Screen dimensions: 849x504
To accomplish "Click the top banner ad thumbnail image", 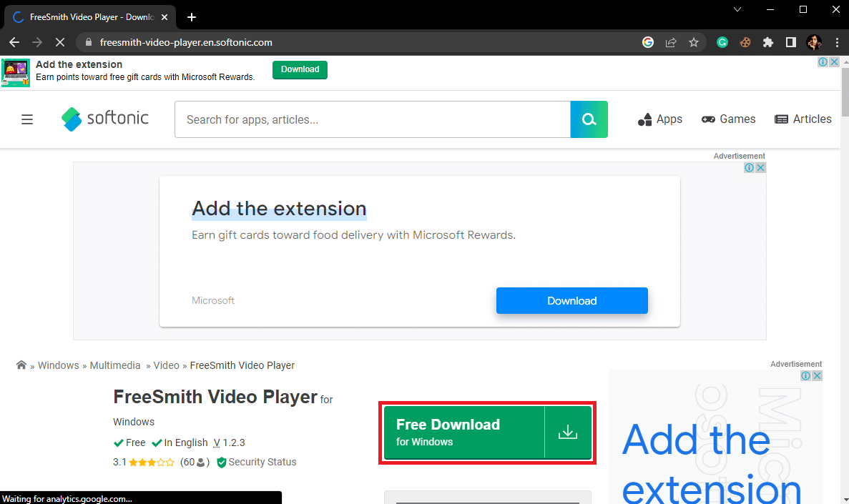I will coord(16,72).
